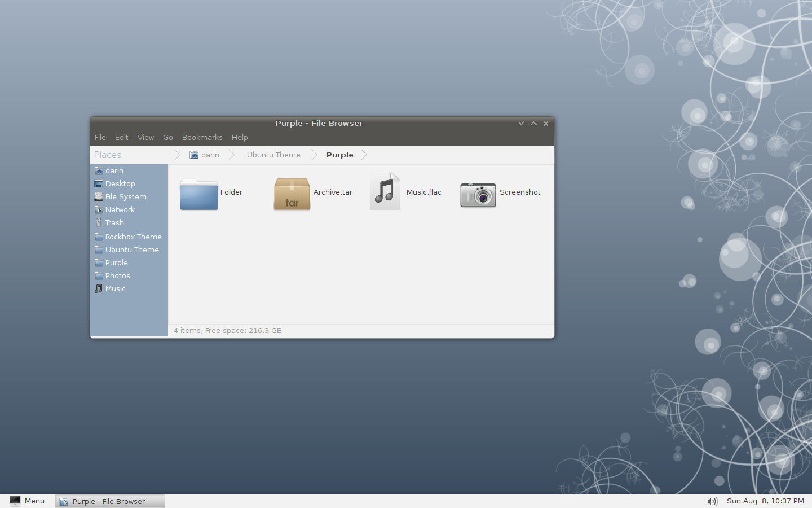The width and height of the screenshot is (812, 508).
Task: Click the date and time clock
Action: (x=766, y=501)
